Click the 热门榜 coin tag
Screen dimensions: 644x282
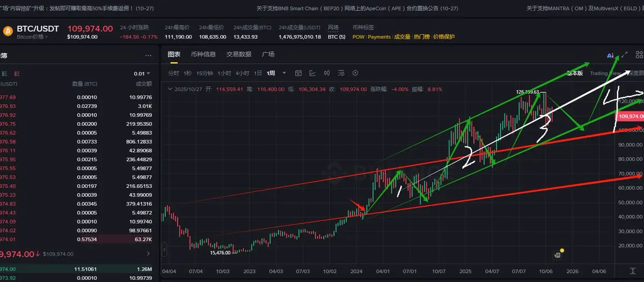422,36
